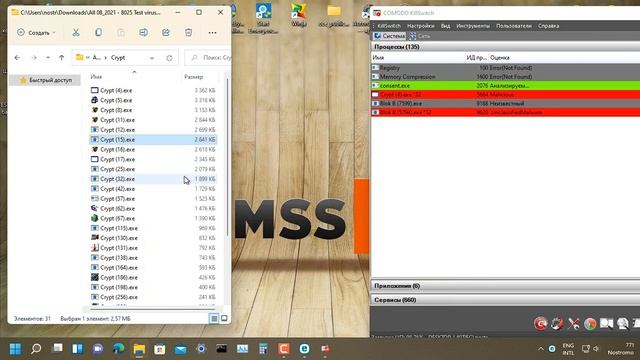Viewport: 640px width, 360px height.
Task: Select file Crypt (15).exe
Action: pyautogui.click(x=153, y=140)
